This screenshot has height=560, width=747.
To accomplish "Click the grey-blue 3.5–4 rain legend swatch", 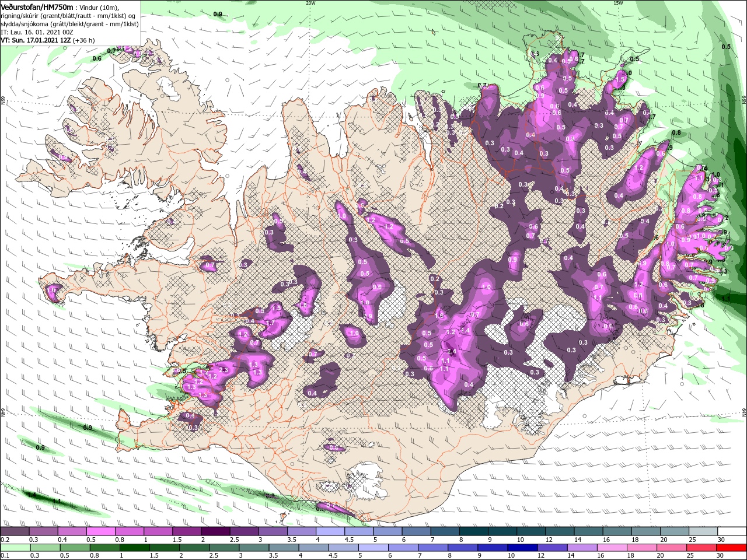I will 283,547.
